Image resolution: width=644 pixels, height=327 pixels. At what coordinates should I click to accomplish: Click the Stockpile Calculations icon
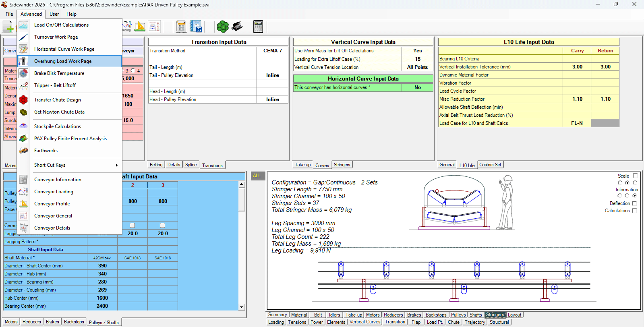[x=23, y=126]
